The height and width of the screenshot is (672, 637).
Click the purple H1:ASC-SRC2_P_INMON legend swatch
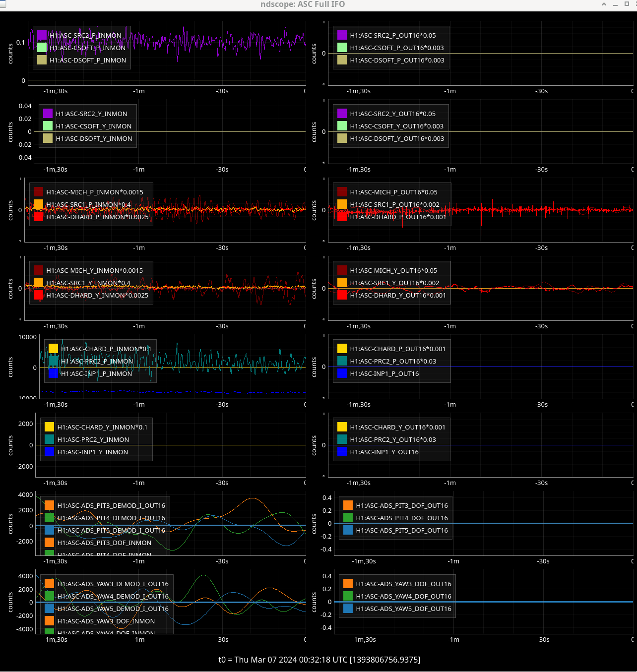tap(42, 35)
